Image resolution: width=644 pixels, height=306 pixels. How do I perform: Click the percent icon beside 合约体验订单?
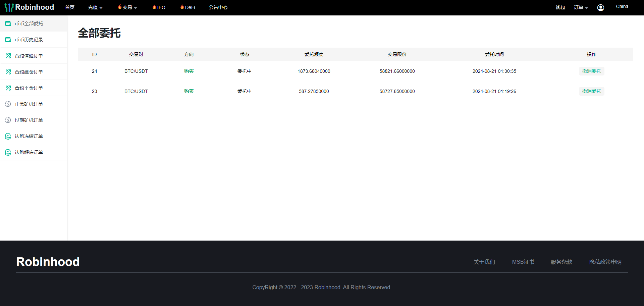(8, 56)
